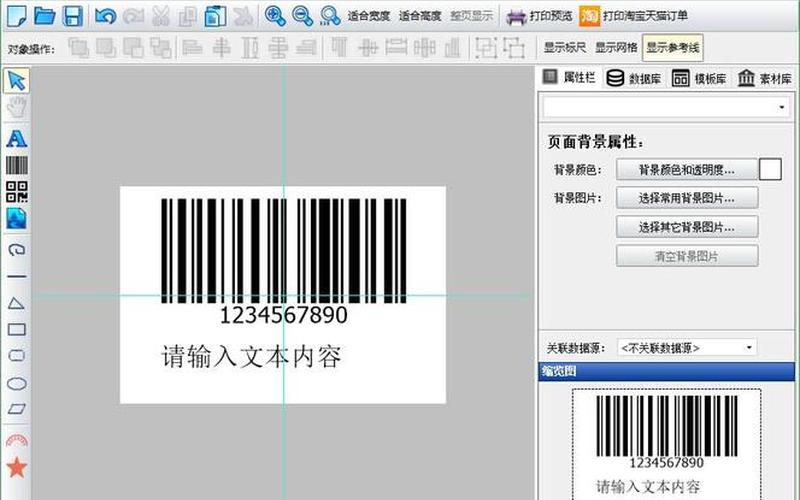Select the QR code tool
The width and height of the screenshot is (800, 500).
point(16,192)
